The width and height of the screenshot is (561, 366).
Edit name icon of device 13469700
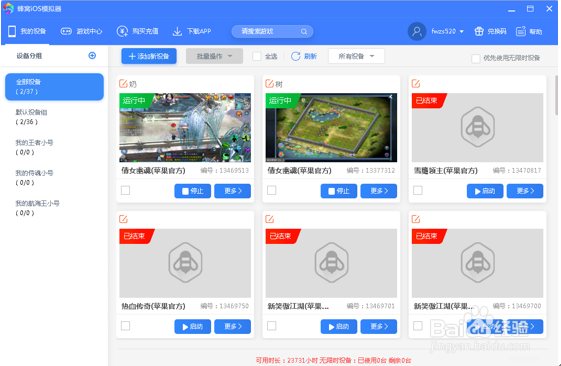click(416, 219)
